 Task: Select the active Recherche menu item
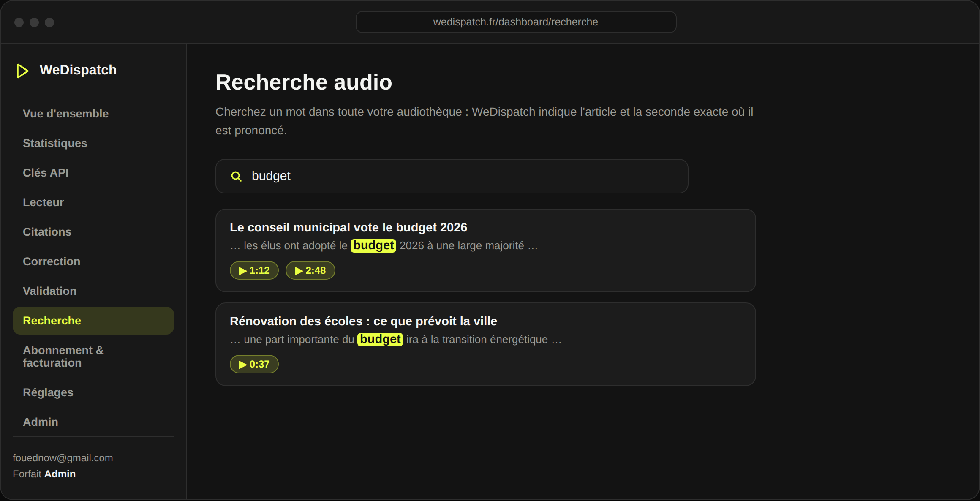point(93,321)
